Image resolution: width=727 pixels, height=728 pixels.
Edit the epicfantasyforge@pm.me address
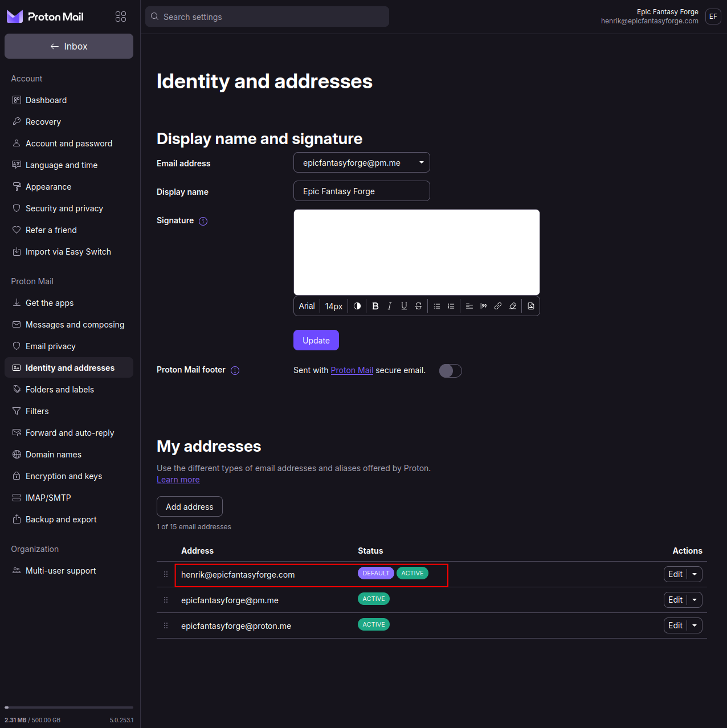click(x=675, y=600)
